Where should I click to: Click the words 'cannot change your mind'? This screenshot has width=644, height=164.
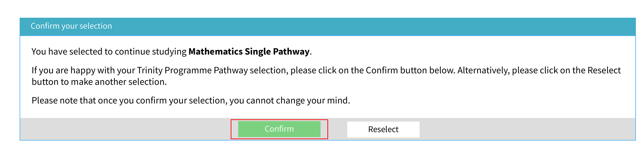click(x=297, y=101)
